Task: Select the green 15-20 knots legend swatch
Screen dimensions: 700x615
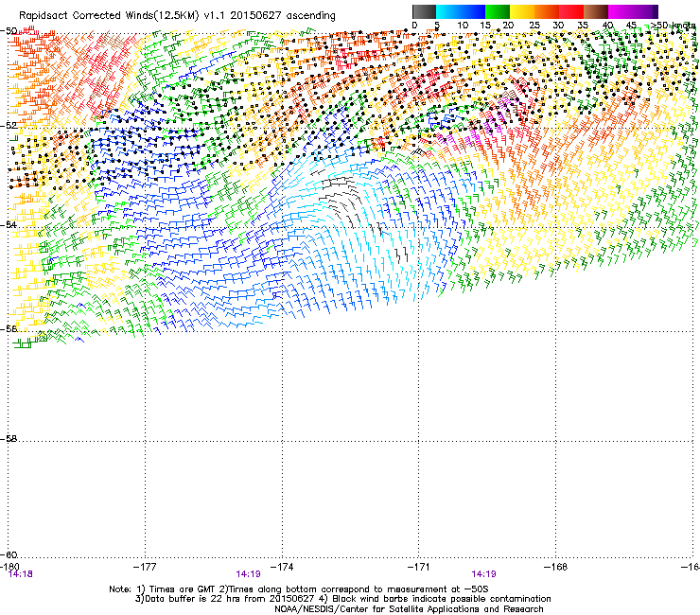Action: point(498,11)
